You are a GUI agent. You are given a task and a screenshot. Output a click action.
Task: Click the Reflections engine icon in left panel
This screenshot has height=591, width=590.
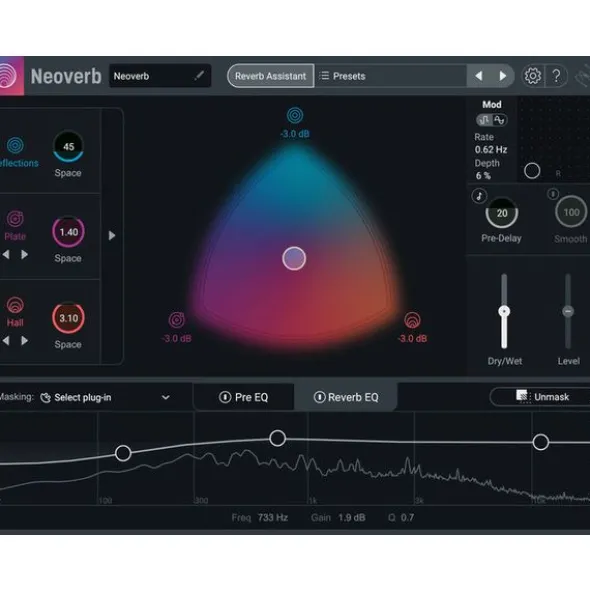pos(15,145)
